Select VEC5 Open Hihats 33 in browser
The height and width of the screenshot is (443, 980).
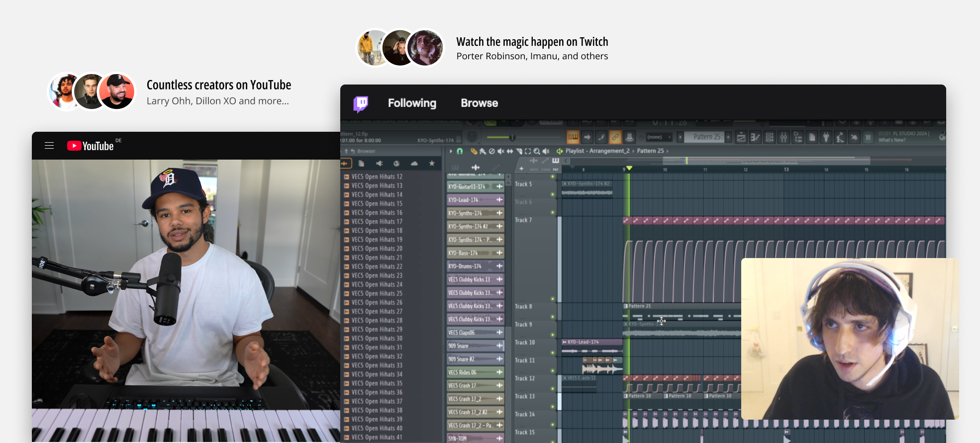(x=377, y=365)
